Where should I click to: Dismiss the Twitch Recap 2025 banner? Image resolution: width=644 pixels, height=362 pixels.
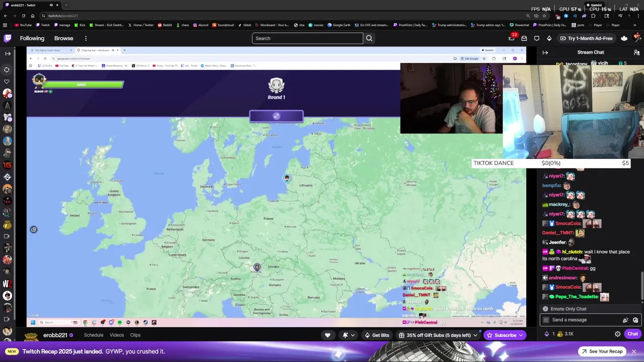(x=634, y=351)
